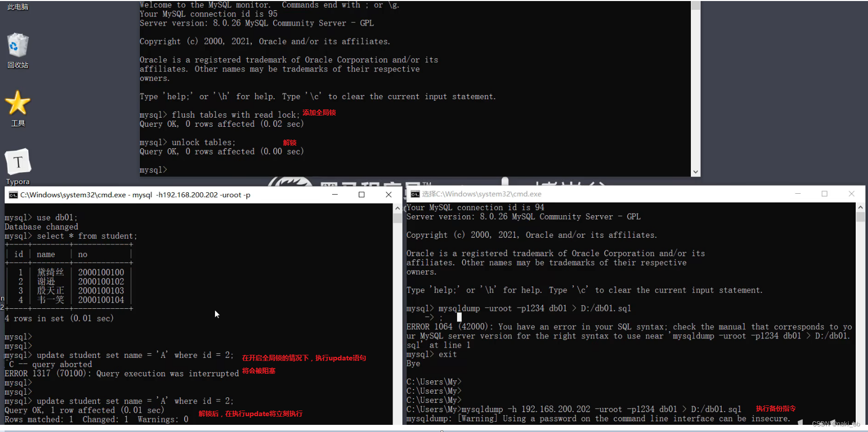This screenshot has height=432, width=868.
Task: Maximize the right cmd.exe window
Action: coord(824,194)
